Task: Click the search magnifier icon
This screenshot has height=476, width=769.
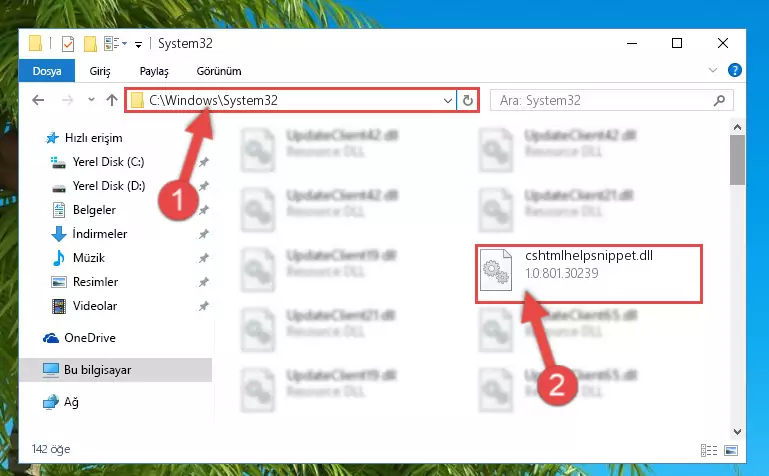Action: point(719,100)
